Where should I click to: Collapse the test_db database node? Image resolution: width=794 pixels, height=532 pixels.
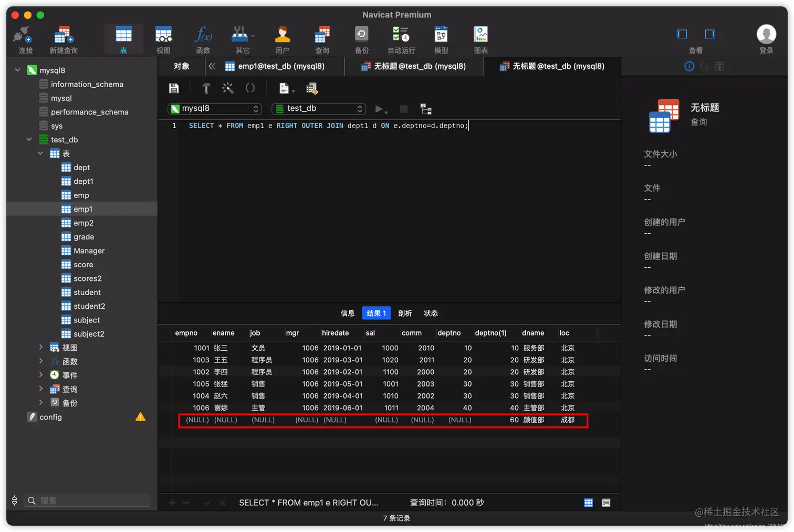point(29,139)
